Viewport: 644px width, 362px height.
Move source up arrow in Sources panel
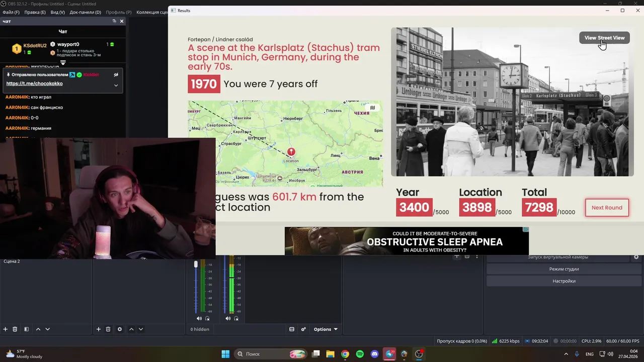(131, 329)
